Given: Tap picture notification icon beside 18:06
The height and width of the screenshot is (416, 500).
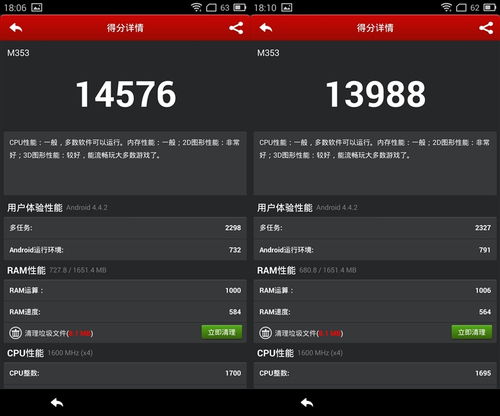Looking at the screenshot, I should click(37, 7).
